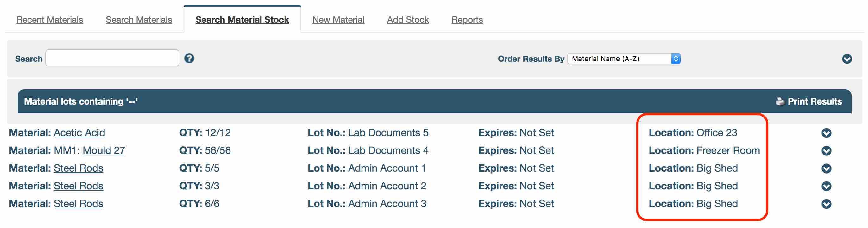Switch to the Search Materials tab
Viewport: 868px width, 228px height.
point(139,20)
